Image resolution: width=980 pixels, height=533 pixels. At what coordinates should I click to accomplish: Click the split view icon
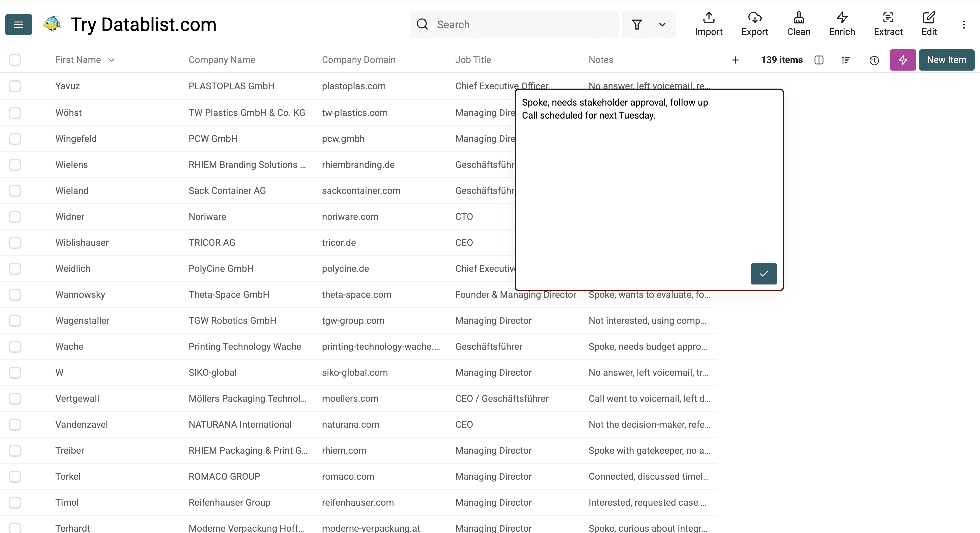819,60
